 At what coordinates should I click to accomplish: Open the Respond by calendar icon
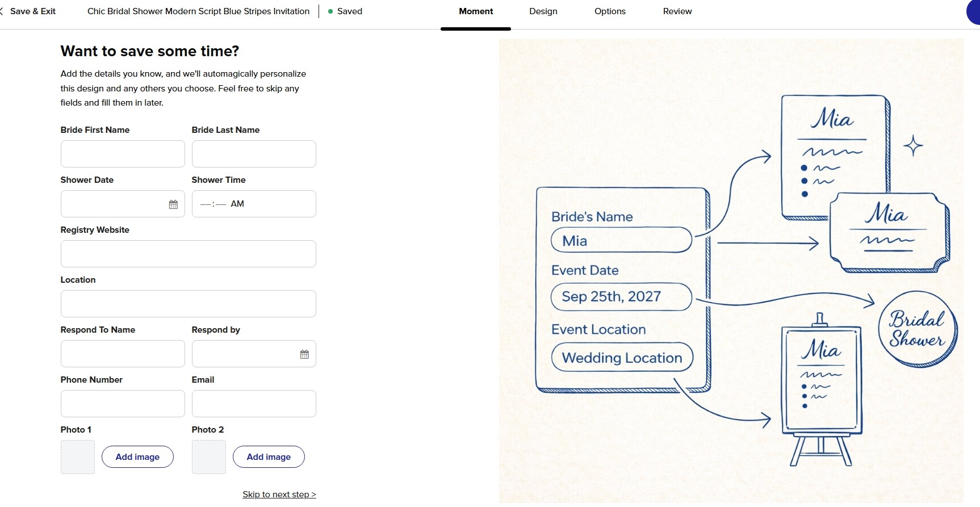click(x=304, y=354)
